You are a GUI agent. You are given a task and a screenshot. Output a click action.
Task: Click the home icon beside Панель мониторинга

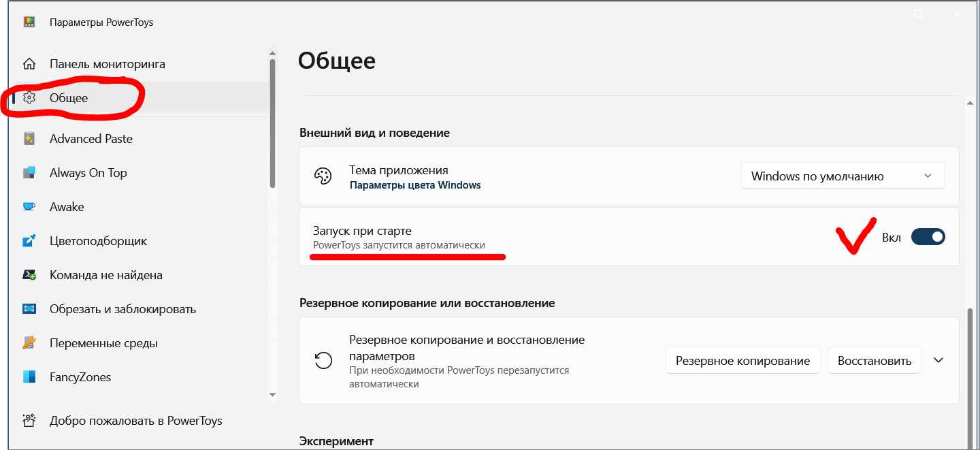coord(29,64)
